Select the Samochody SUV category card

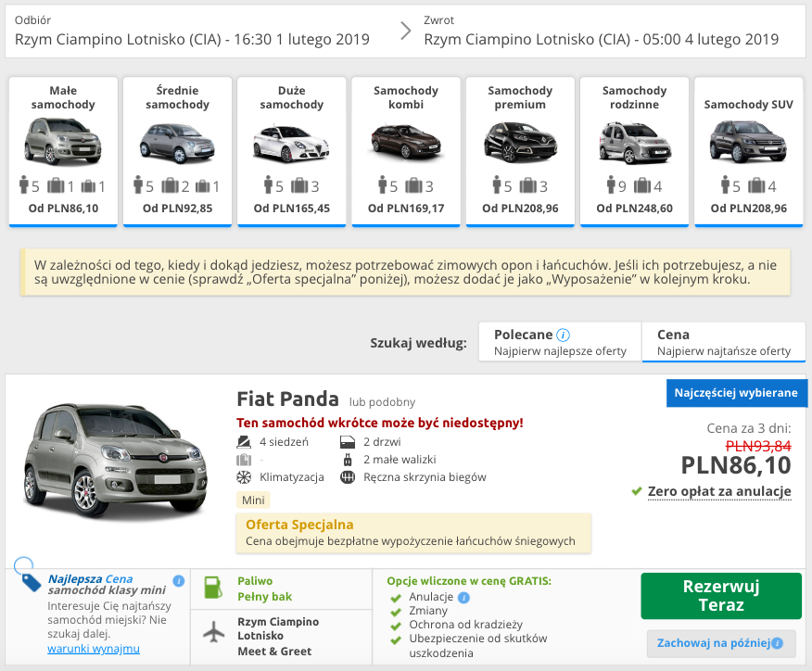[748, 152]
